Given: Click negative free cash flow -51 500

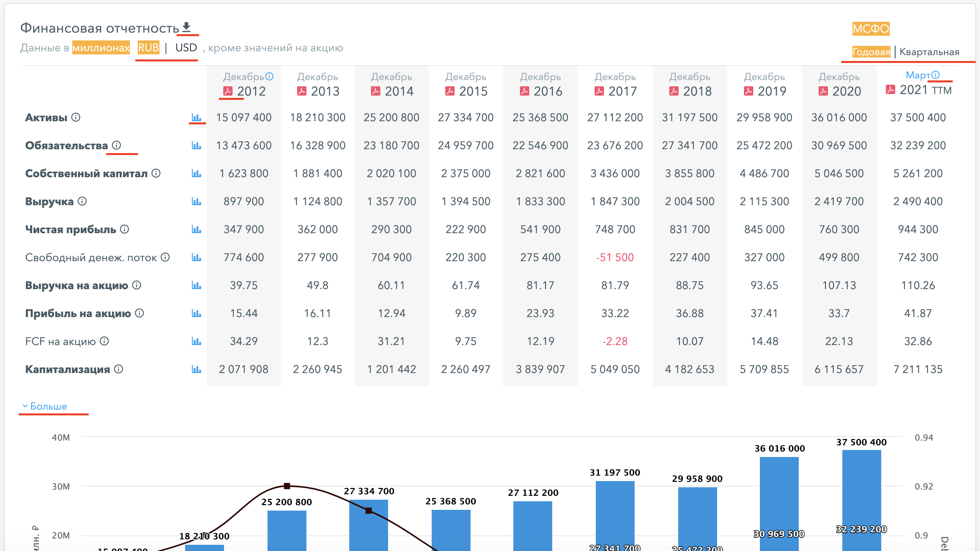Looking at the screenshot, I should (x=615, y=257).
